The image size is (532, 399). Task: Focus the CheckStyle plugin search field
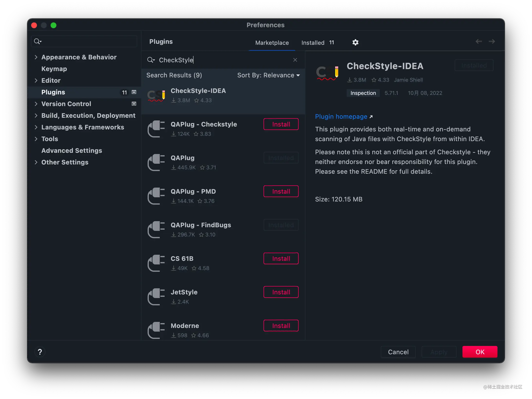[224, 60]
